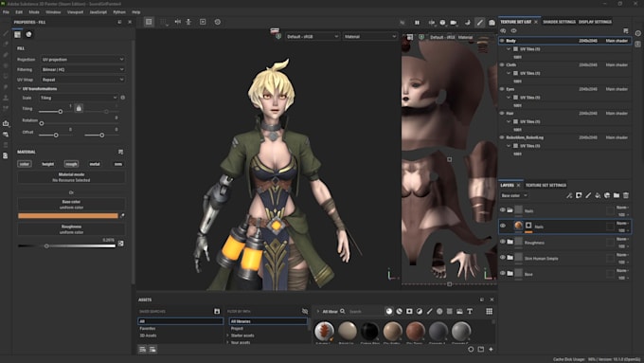Open the Viewport menu
This screenshot has height=363, width=644.
(75, 12)
